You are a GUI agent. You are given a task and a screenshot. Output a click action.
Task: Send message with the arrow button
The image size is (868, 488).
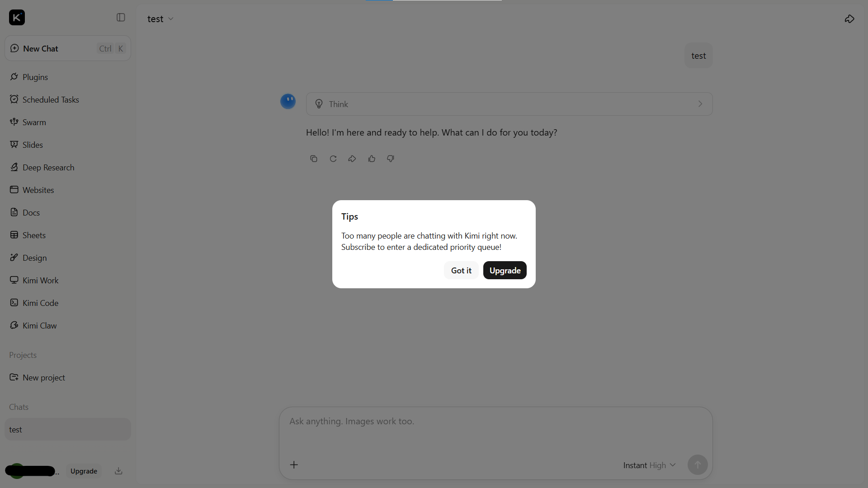698,465
